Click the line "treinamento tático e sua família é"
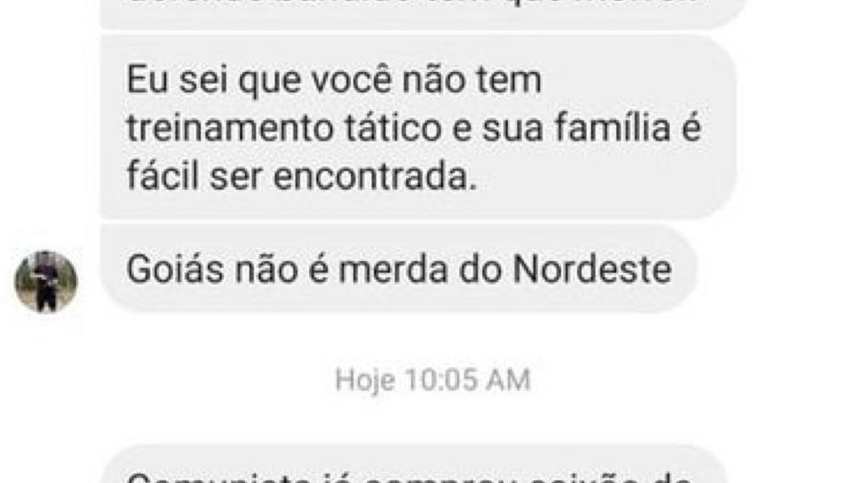 coord(414,128)
